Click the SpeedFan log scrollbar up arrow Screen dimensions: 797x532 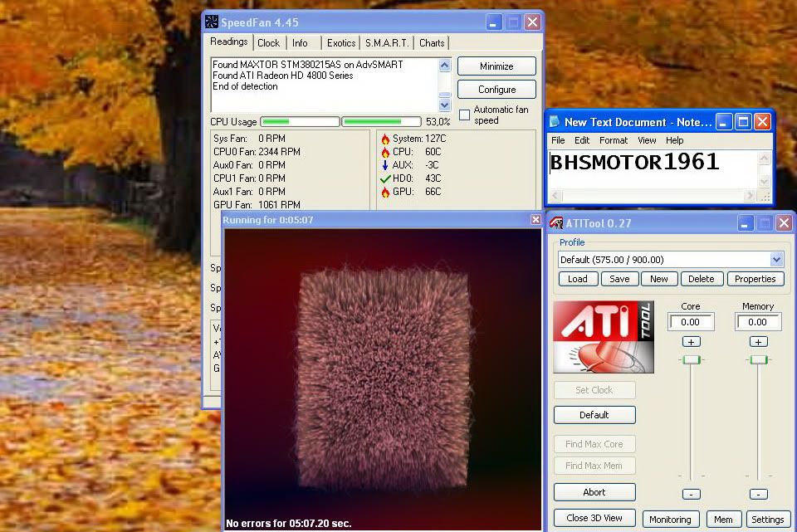[444, 65]
